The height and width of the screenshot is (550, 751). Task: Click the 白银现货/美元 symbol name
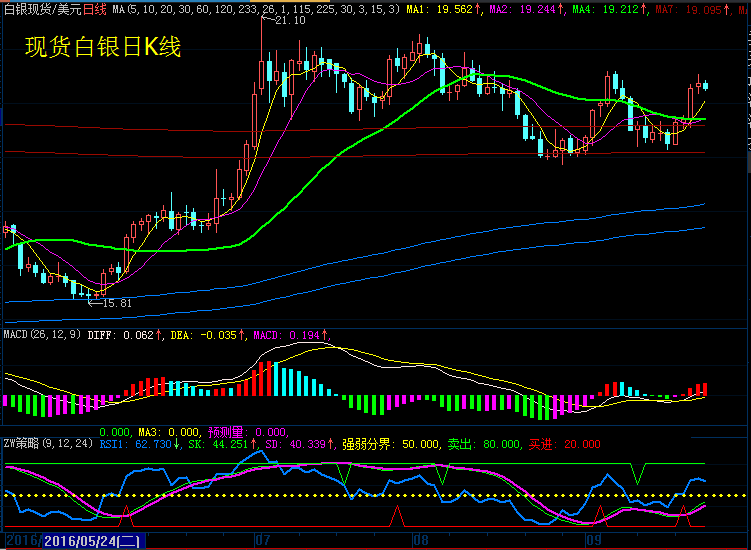(41, 9)
